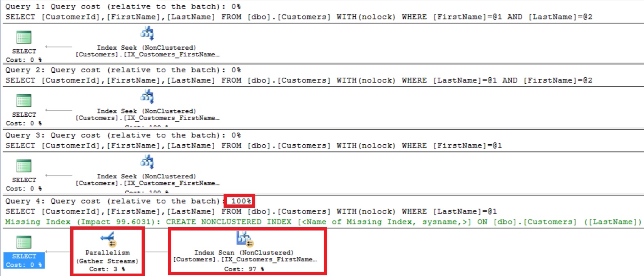Click the Query 3 Index Seek icon
This screenshot has width=644, height=276.
tap(147, 162)
